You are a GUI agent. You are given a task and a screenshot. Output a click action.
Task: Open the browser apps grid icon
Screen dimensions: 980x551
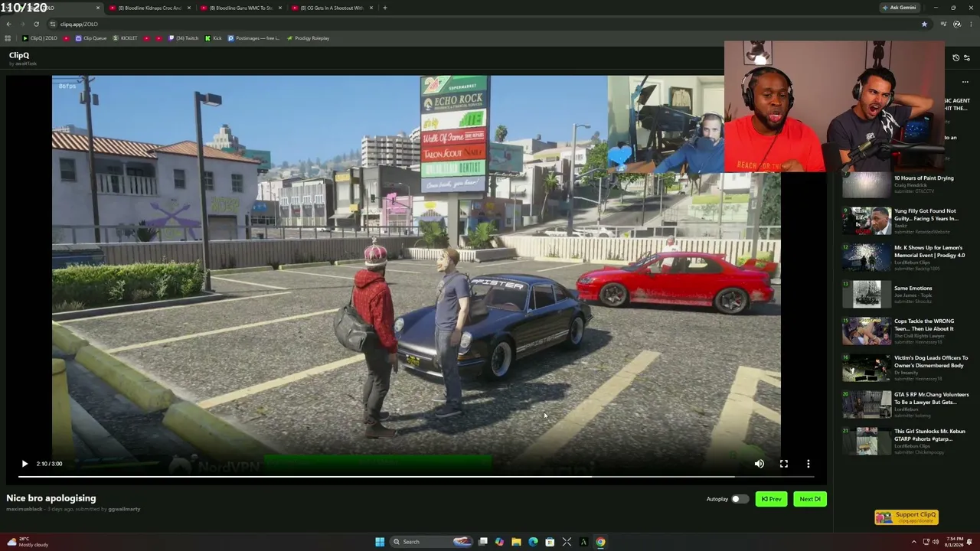coord(8,38)
